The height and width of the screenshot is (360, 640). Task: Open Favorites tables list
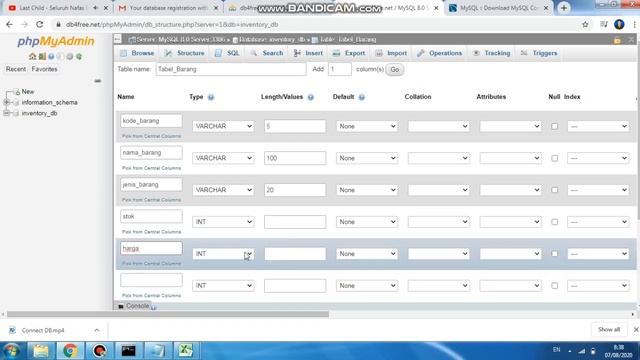44,69
